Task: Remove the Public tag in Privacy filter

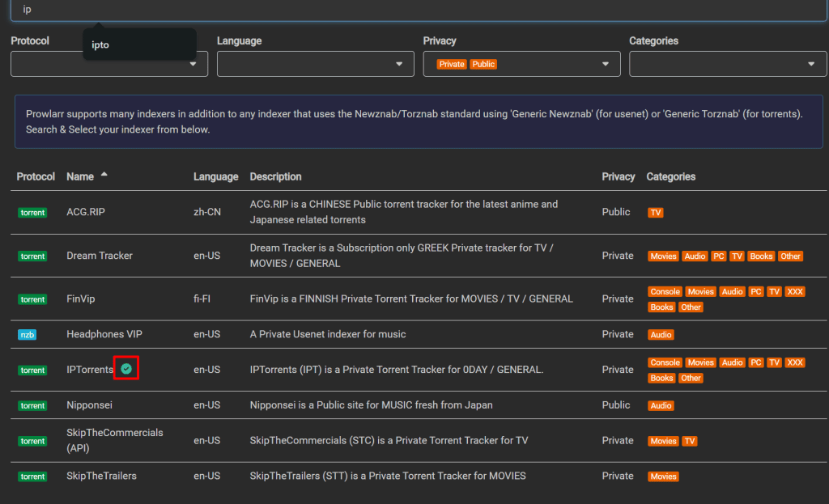Action: 483,64
